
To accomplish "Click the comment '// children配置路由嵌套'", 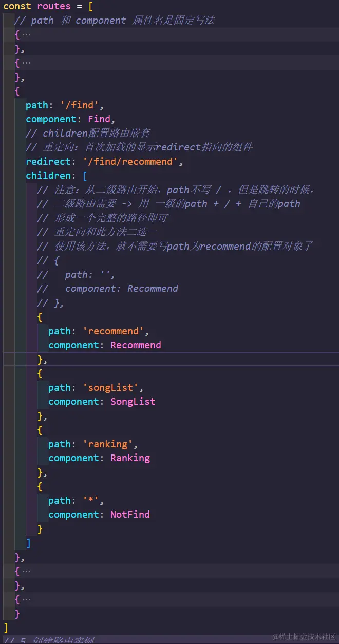I will (x=88, y=134).
